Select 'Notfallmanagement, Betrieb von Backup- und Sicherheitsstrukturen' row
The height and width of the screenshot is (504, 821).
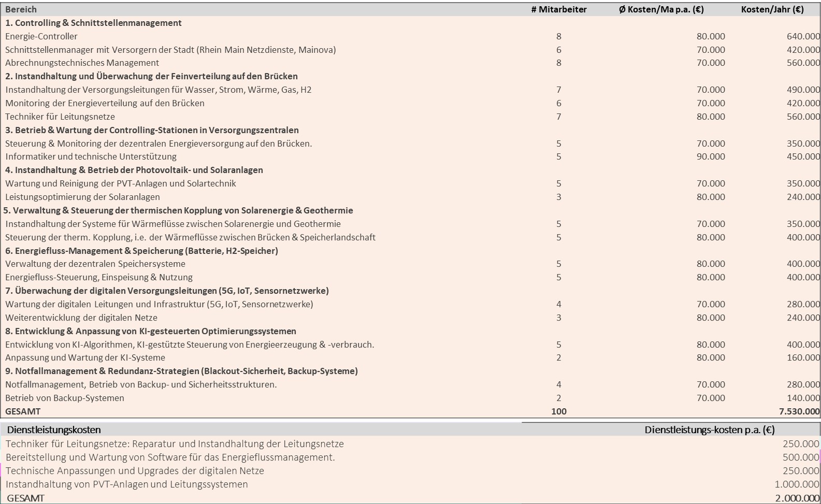coord(141,384)
